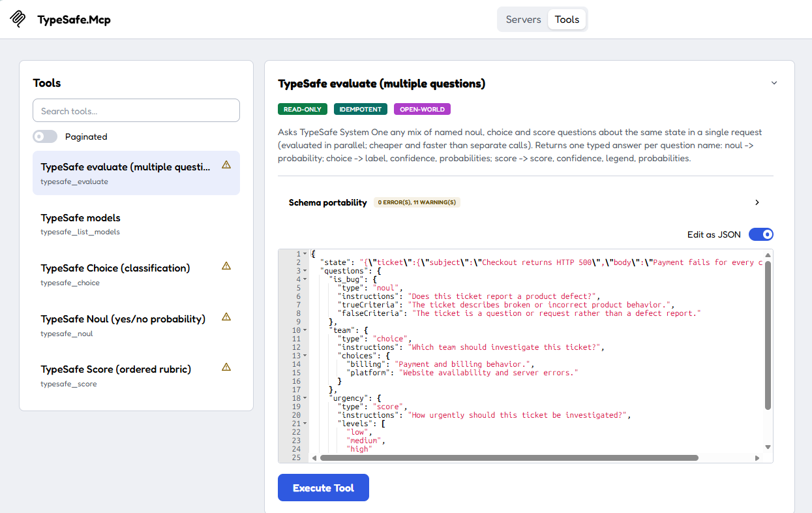Click the trueCriteria line in the editor
This screenshot has height=513, width=812.
(505, 305)
